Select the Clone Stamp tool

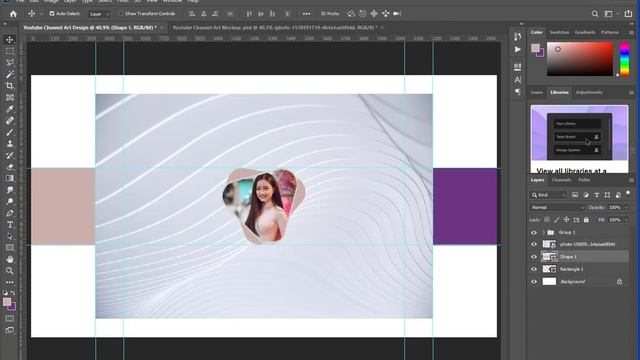click(10, 143)
